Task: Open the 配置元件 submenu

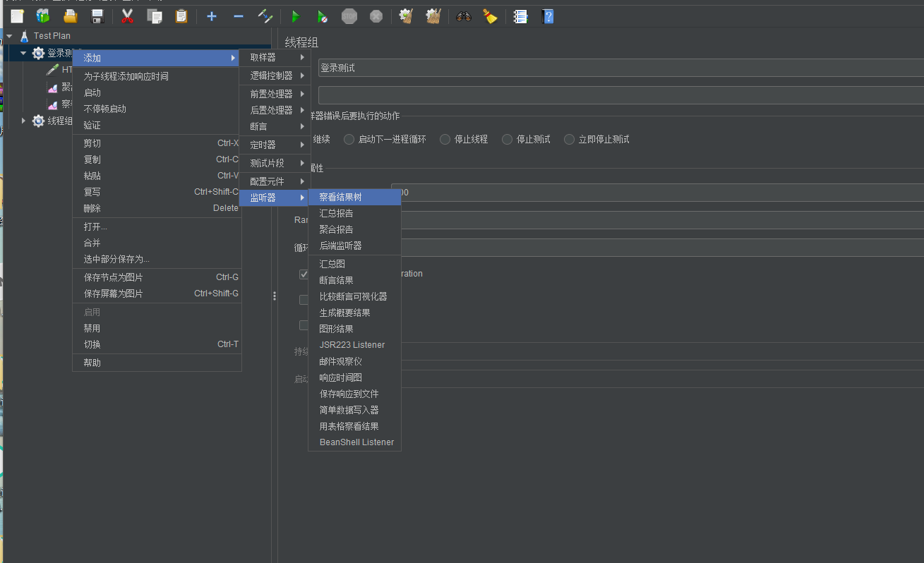Action: [275, 181]
